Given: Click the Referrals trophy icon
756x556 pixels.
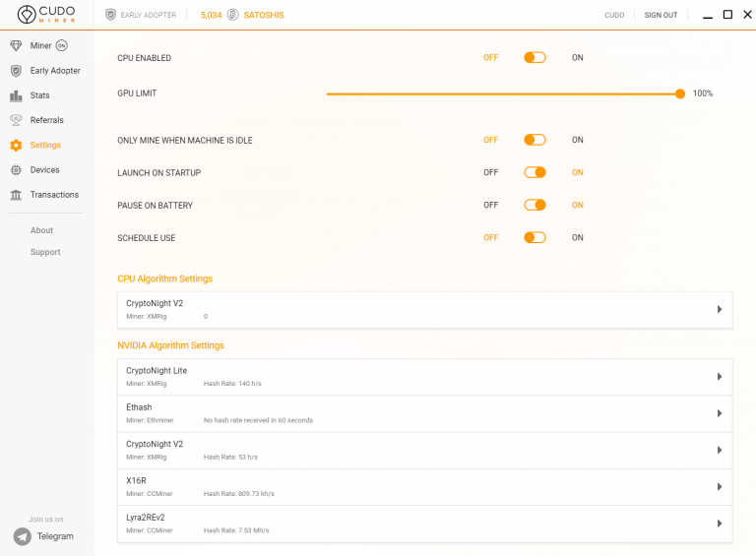Looking at the screenshot, I should (16, 120).
